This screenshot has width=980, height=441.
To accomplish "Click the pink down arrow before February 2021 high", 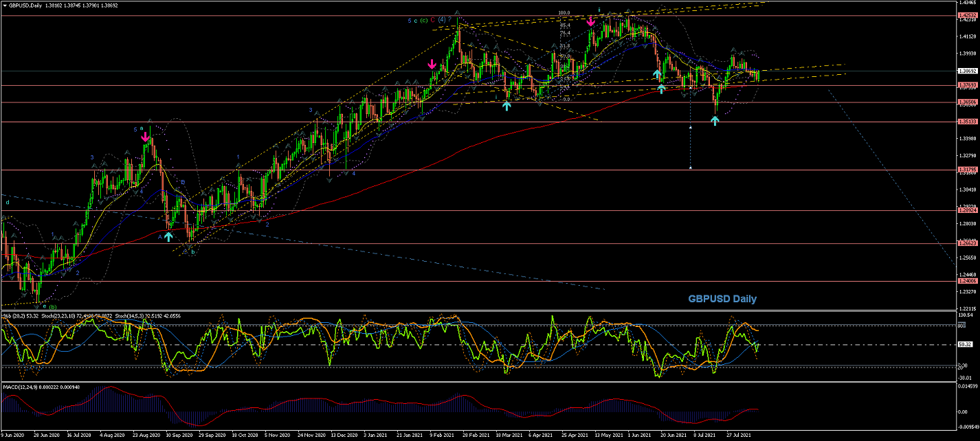I will [432, 65].
